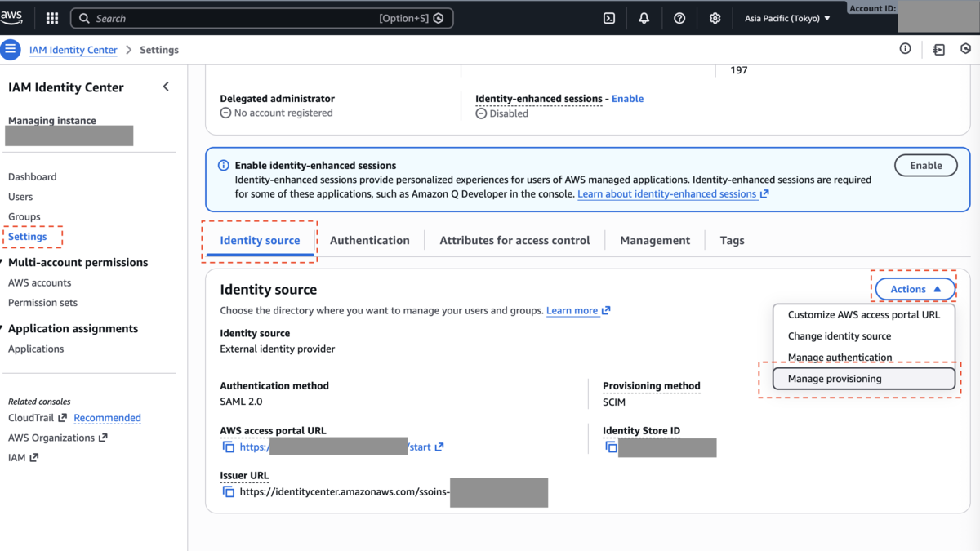Open Groups in the sidebar
Image resolution: width=980 pixels, height=551 pixels.
click(x=24, y=216)
